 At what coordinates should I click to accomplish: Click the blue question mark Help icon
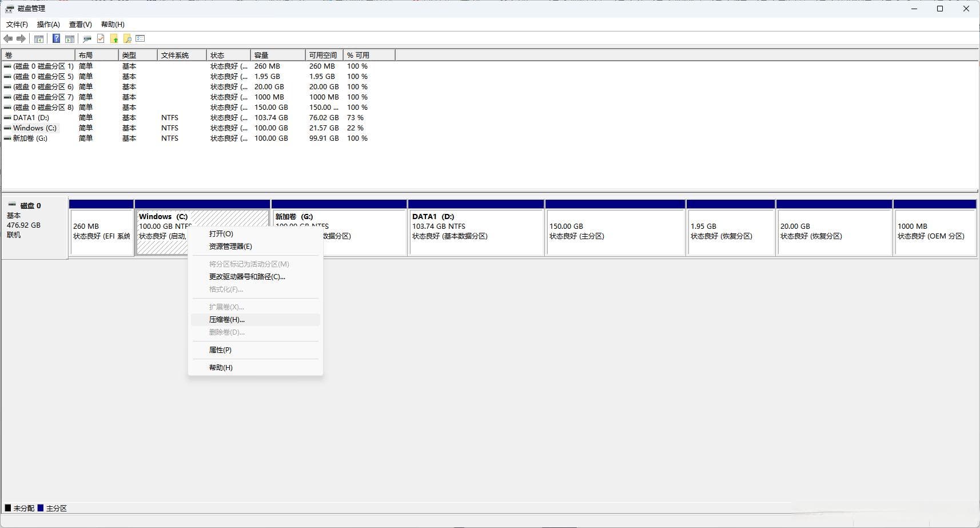coord(56,39)
